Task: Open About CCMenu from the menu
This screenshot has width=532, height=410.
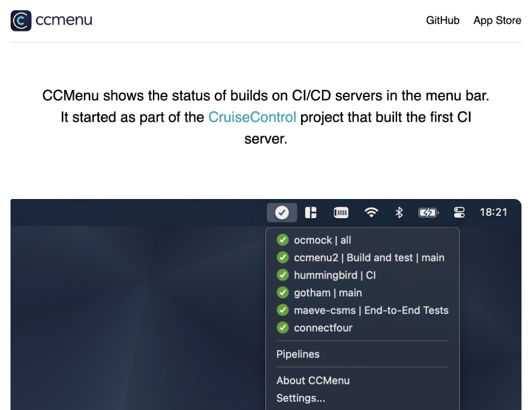Action: pos(313,381)
